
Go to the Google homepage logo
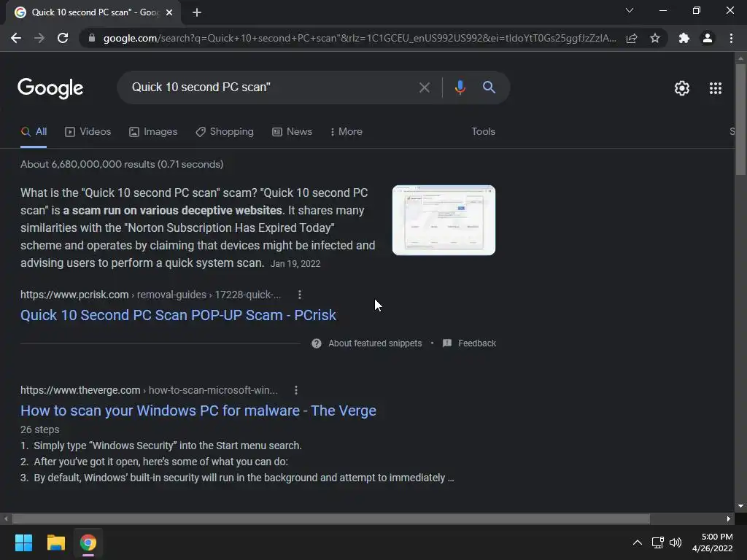pos(50,88)
